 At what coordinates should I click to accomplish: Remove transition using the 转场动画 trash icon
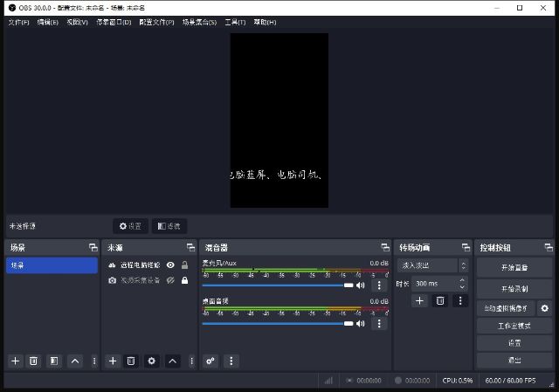point(440,301)
